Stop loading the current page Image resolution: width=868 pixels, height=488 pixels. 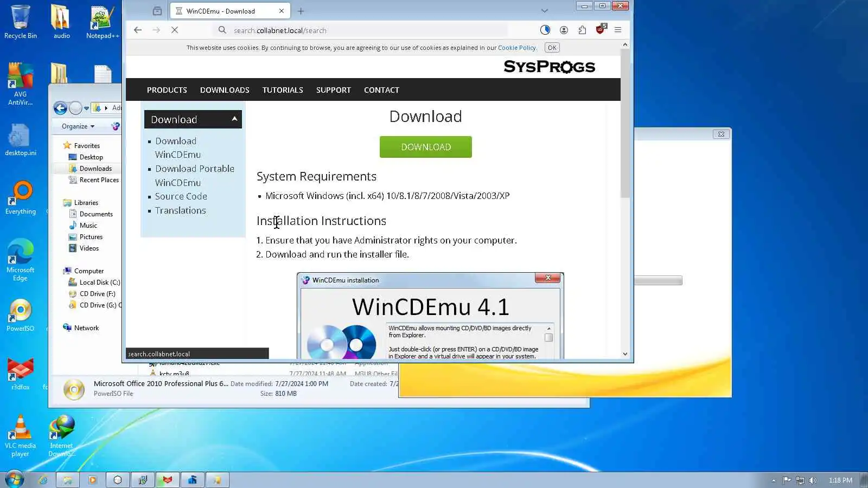point(175,30)
